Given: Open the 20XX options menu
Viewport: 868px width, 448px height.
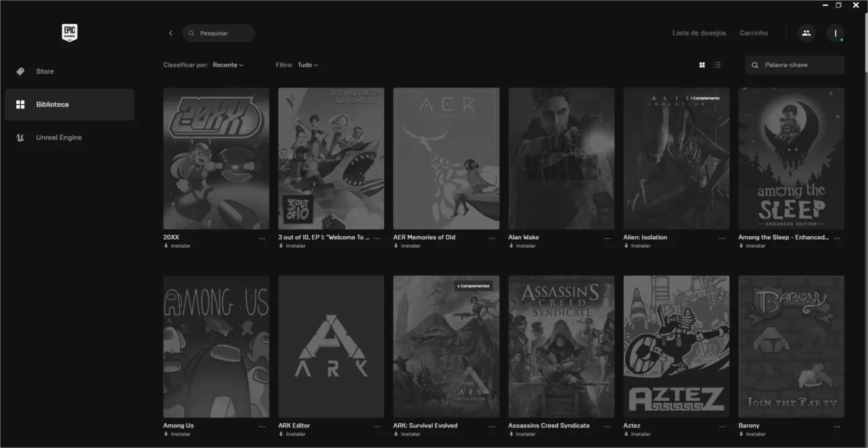Looking at the screenshot, I should [262, 238].
